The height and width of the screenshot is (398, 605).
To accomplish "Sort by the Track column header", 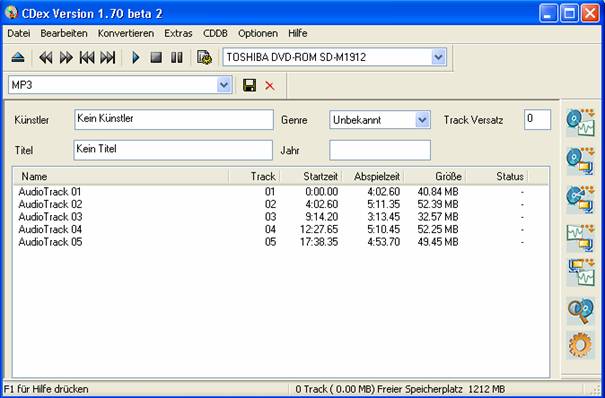I will tap(254, 177).
